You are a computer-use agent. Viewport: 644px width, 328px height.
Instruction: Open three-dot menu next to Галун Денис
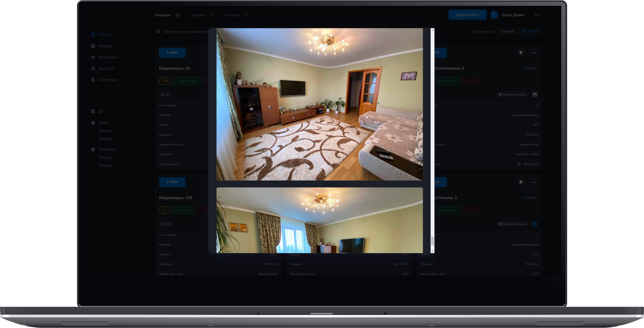(537, 15)
